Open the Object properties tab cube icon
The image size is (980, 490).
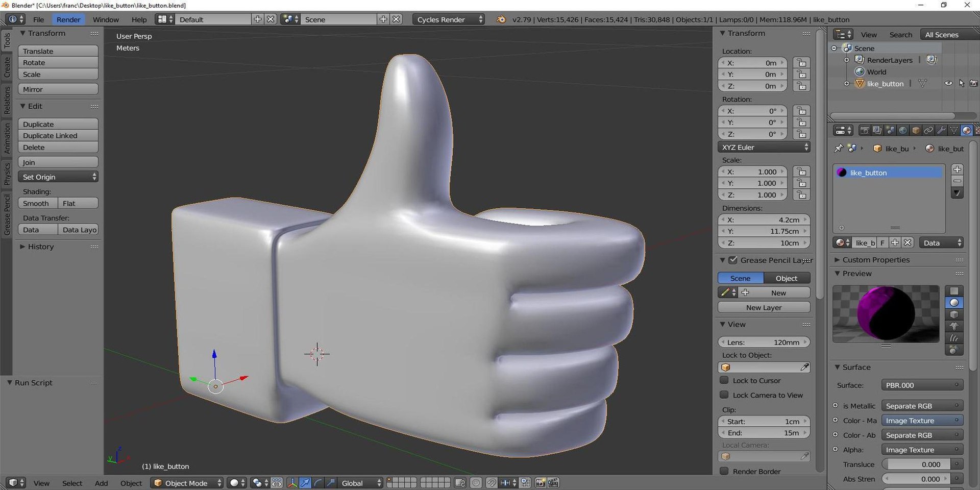click(916, 131)
